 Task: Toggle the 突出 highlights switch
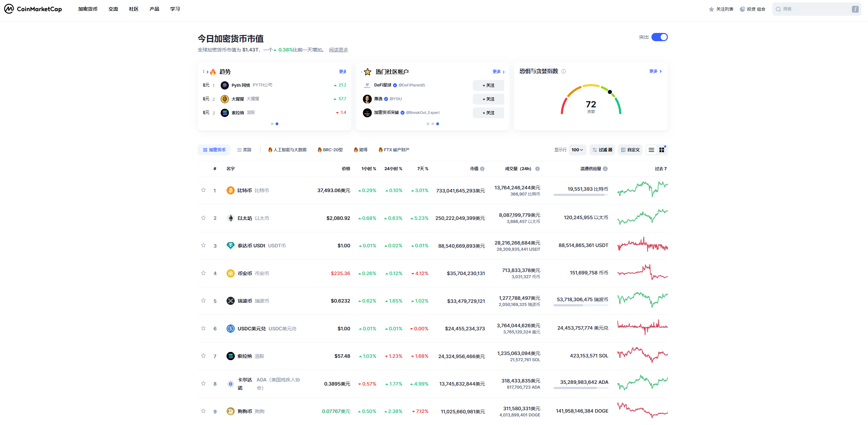pos(660,37)
